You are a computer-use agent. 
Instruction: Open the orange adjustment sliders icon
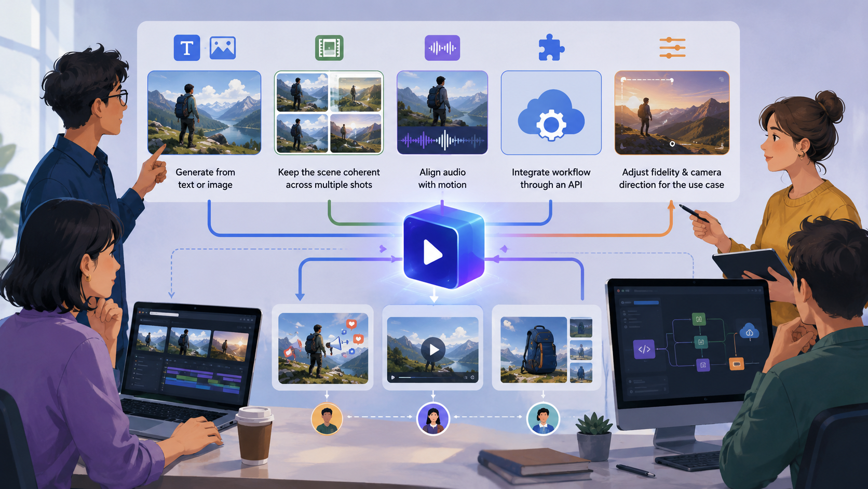(x=672, y=48)
